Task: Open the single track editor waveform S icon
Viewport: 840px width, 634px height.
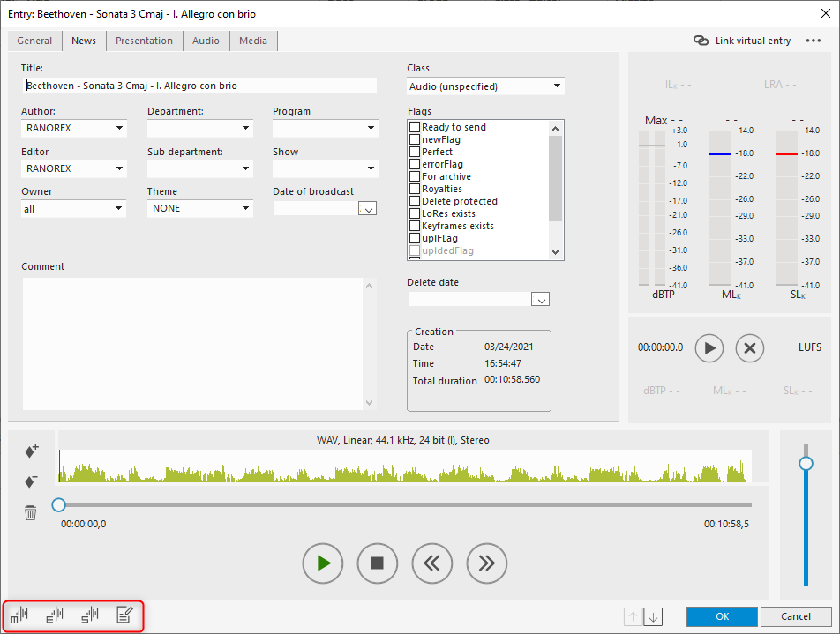Action: (89, 615)
